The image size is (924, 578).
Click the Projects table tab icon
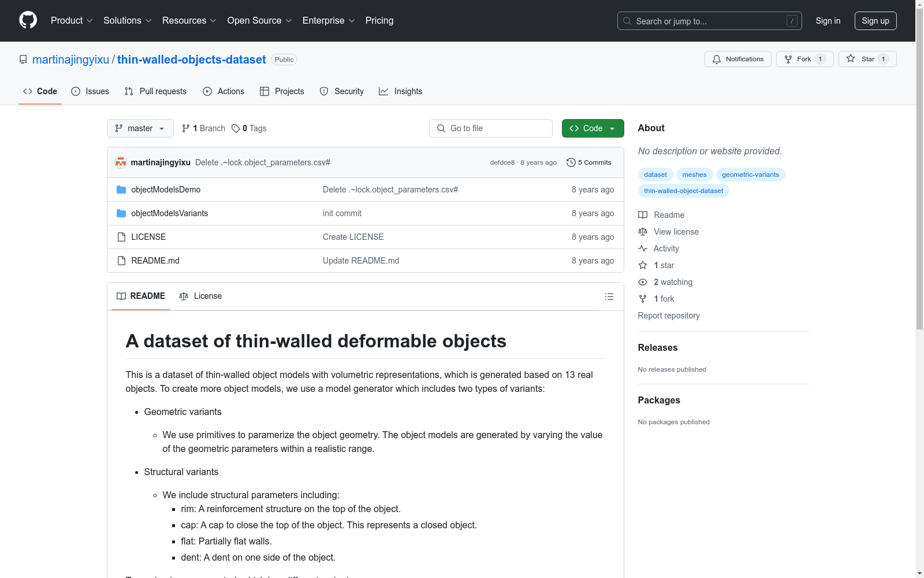[264, 91]
